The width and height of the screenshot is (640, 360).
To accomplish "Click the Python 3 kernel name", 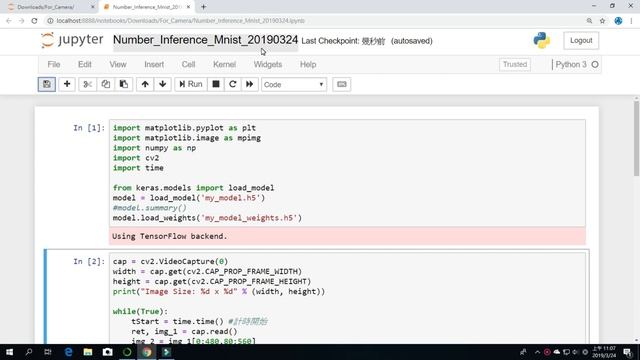I will coord(571,64).
